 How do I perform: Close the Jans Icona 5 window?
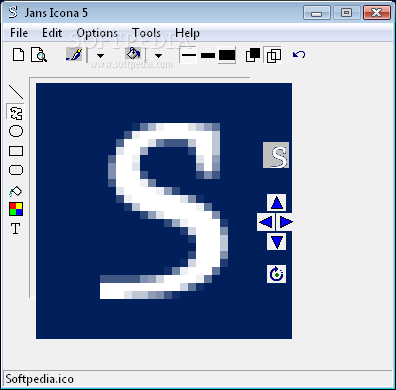(377, 13)
